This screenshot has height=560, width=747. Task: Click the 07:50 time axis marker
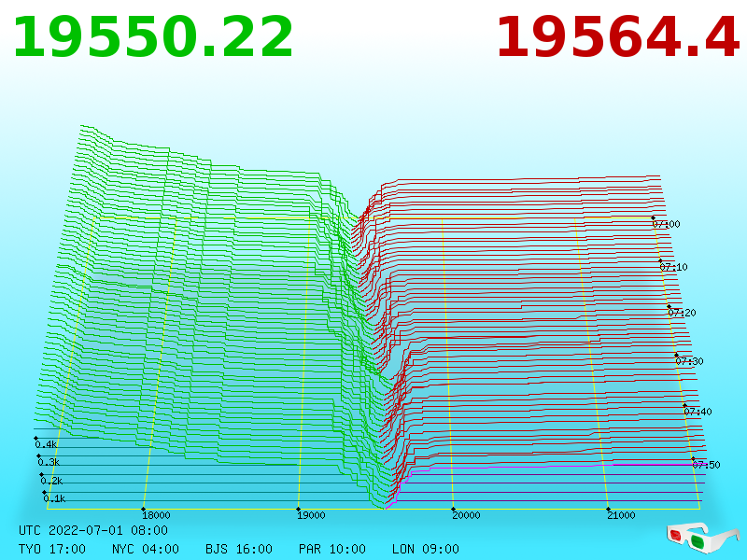pyautogui.click(x=706, y=465)
